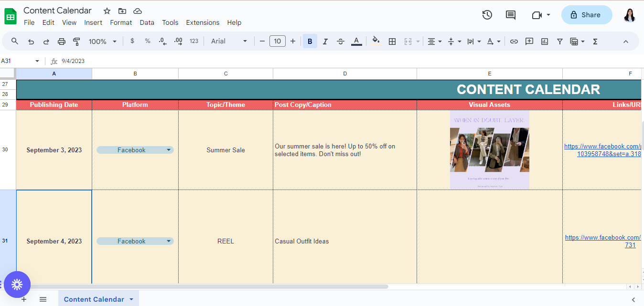The height and width of the screenshot is (306, 644).
Task: Click the print icon
Action: point(62,42)
